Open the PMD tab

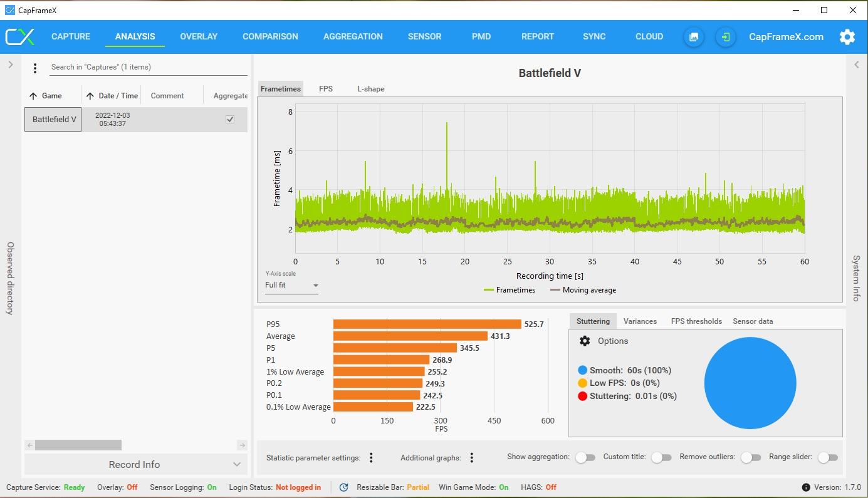tap(481, 36)
